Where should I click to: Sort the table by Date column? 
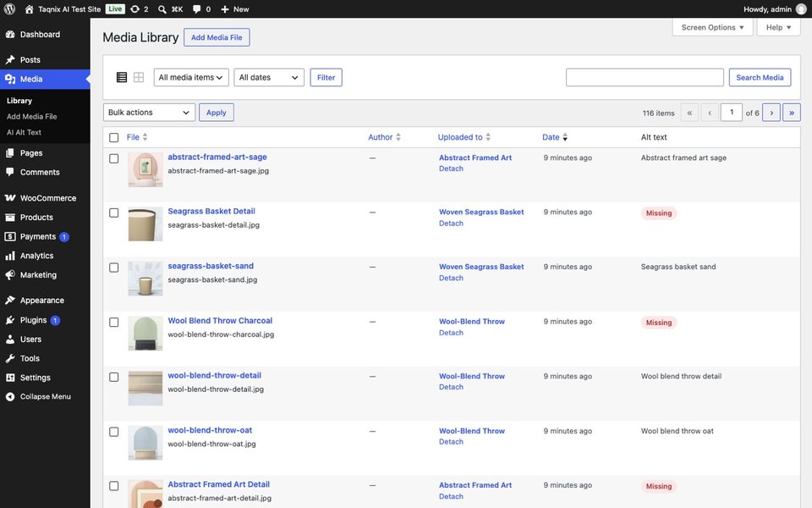pyautogui.click(x=555, y=137)
